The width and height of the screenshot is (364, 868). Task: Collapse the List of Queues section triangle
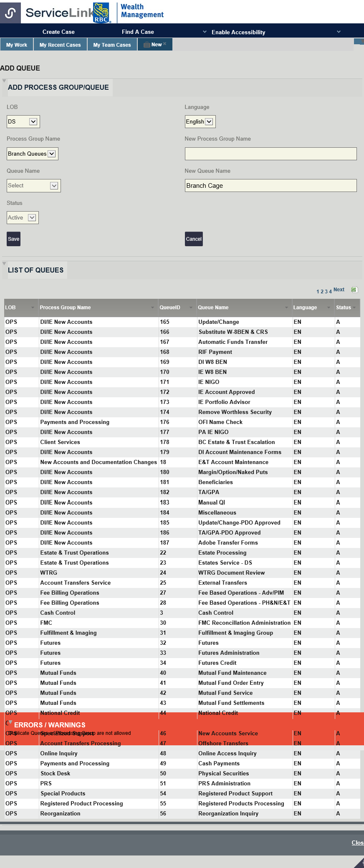[4, 264]
